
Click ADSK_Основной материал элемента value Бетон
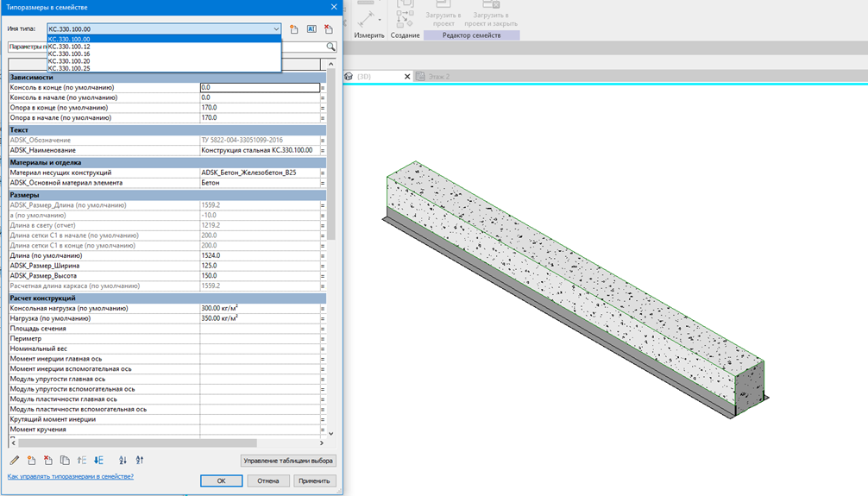coord(260,183)
